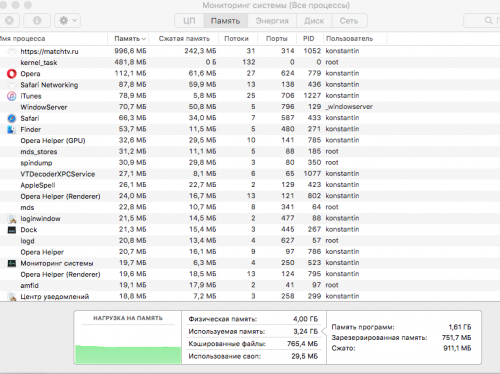The height and width of the screenshot is (374, 500).
Task: Sort by Потоки column header
Action: point(237,39)
